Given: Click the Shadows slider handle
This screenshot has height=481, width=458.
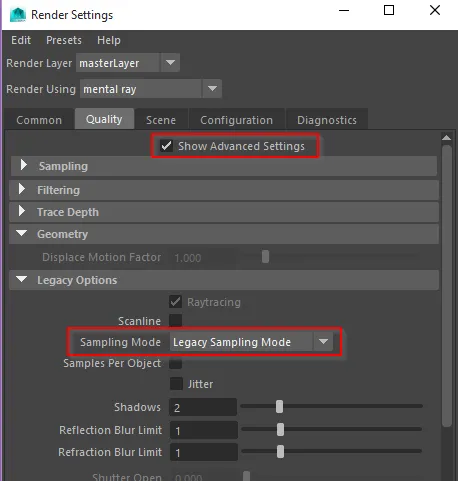Looking at the screenshot, I should (x=279, y=407).
